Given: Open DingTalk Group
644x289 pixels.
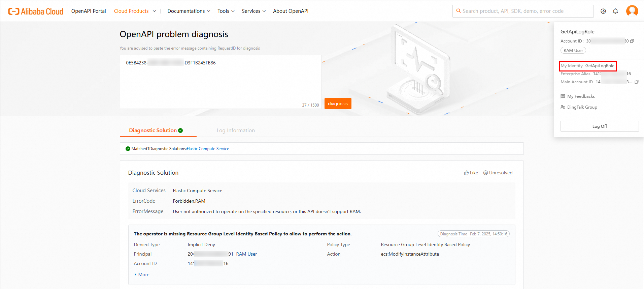Looking at the screenshot, I should click(x=582, y=107).
